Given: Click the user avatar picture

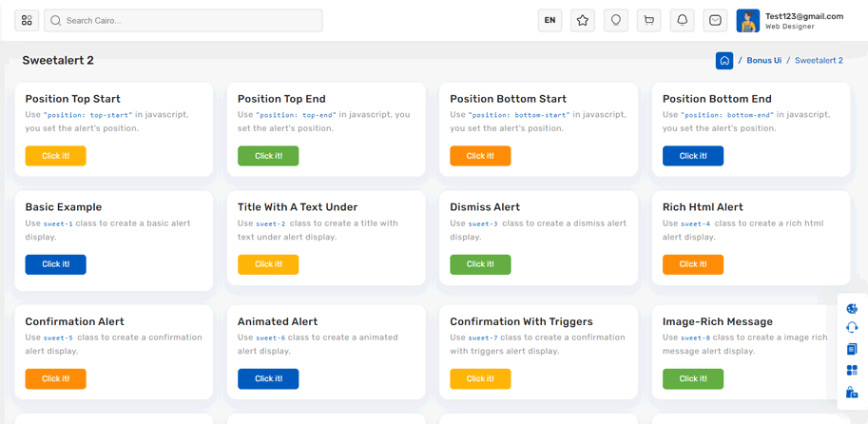Looking at the screenshot, I should [x=748, y=21].
